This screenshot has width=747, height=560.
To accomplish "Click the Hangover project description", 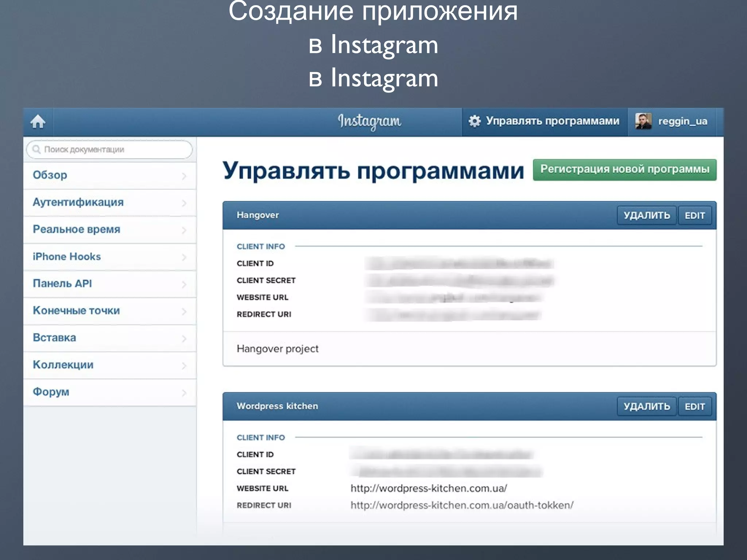I will [278, 349].
